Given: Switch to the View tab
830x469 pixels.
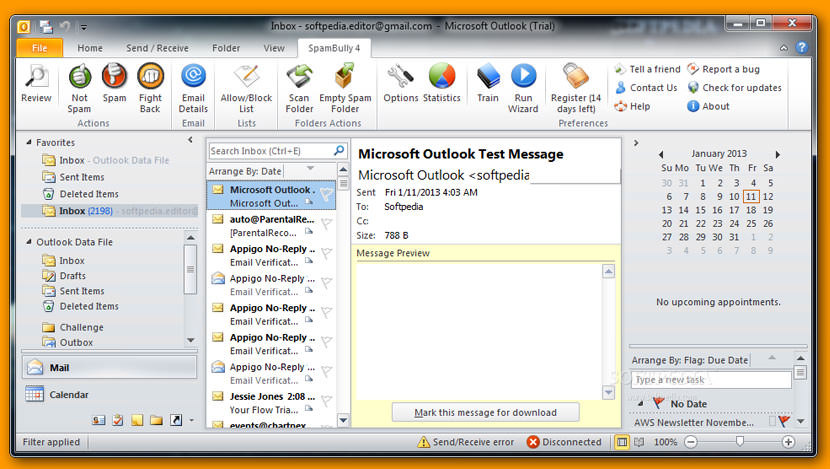Looking at the screenshot, I should point(274,48).
